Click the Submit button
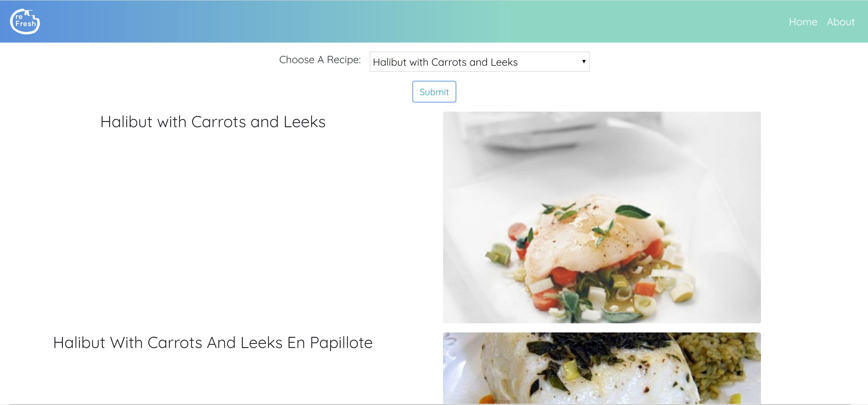The width and height of the screenshot is (868, 405). click(x=434, y=92)
